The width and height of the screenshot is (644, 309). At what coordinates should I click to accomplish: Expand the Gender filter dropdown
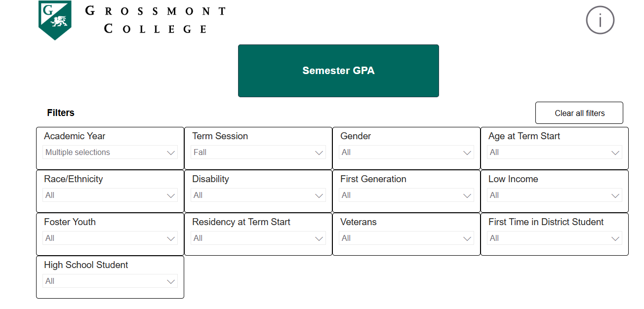point(406,152)
